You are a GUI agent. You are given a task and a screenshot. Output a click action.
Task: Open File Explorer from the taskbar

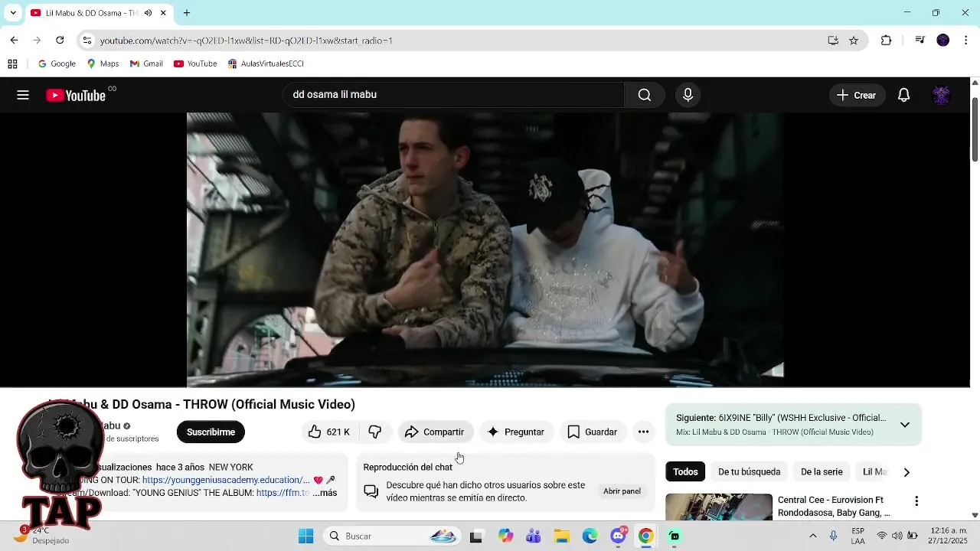coord(562,536)
